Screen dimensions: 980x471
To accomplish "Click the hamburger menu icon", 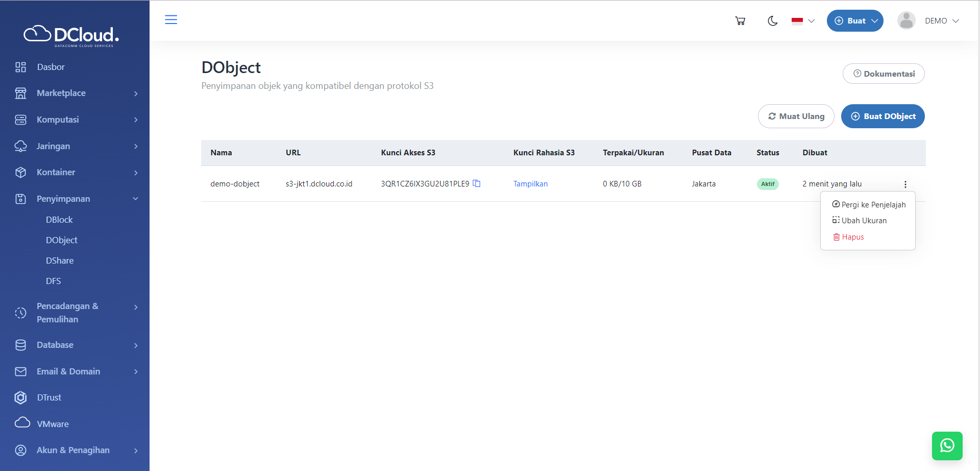I will coord(171,20).
